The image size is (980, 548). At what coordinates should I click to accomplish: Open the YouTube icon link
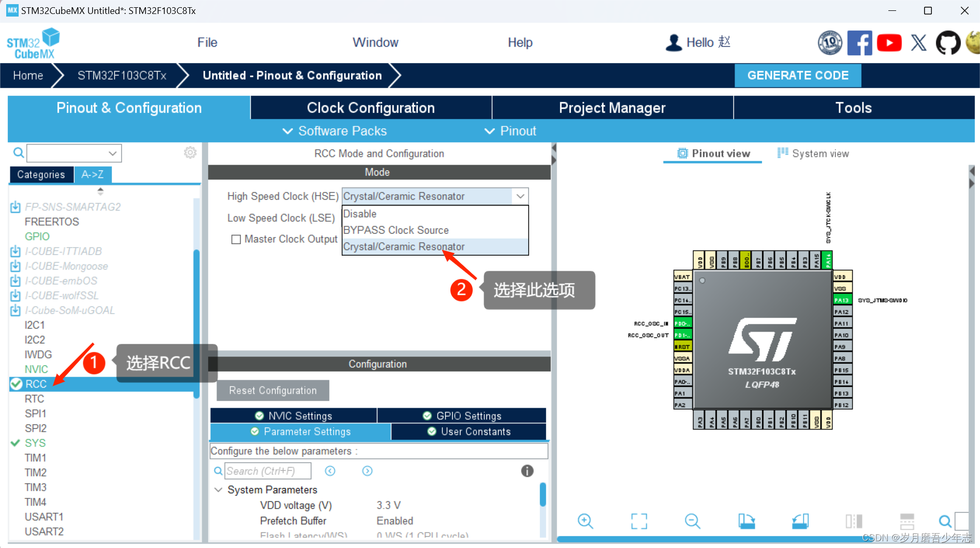889,42
